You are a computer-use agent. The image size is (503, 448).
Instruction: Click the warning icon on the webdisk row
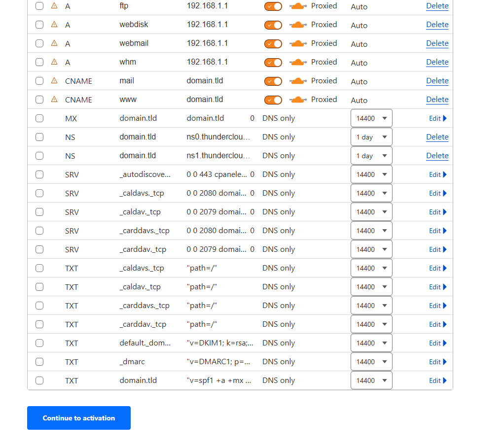tap(54, 24)
